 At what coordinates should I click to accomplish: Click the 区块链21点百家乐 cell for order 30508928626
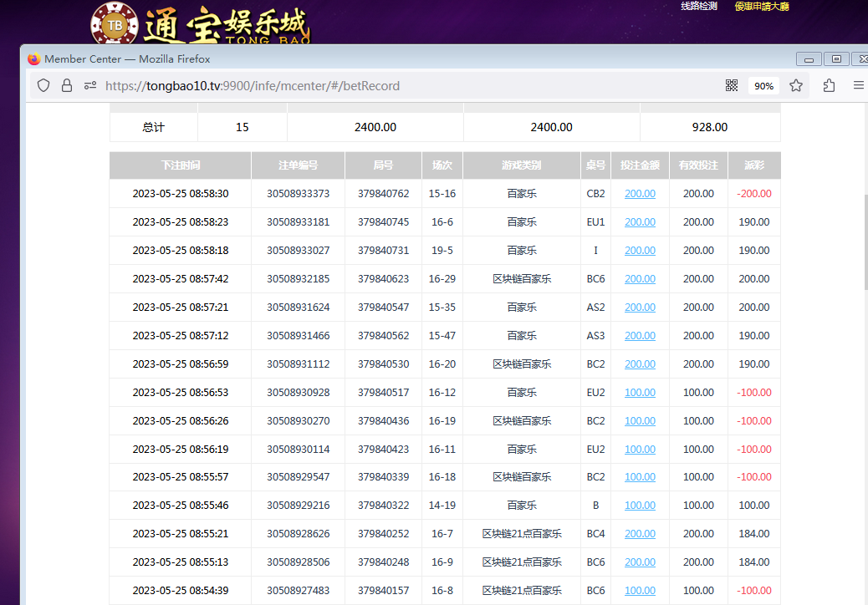point(522,534)
